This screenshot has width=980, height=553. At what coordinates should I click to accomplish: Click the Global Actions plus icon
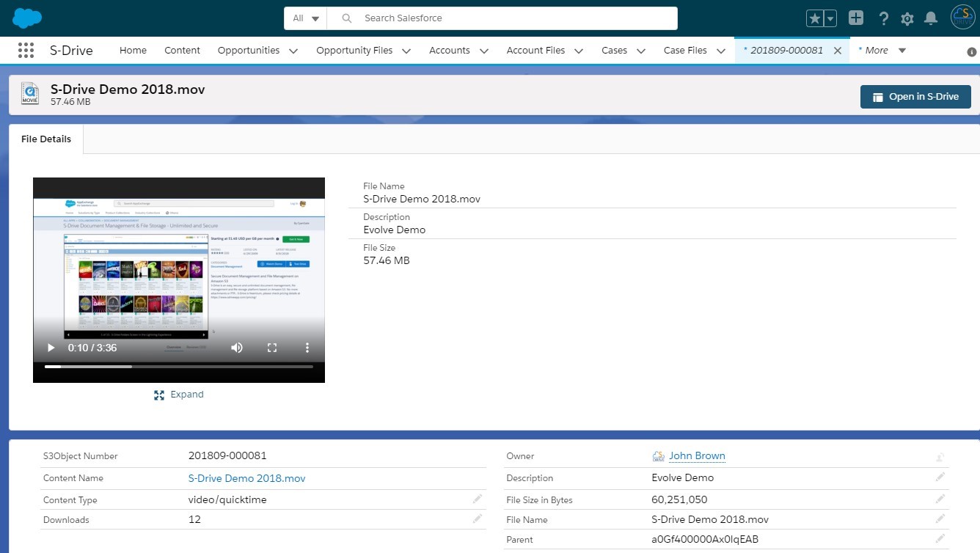tap(856, 18)
